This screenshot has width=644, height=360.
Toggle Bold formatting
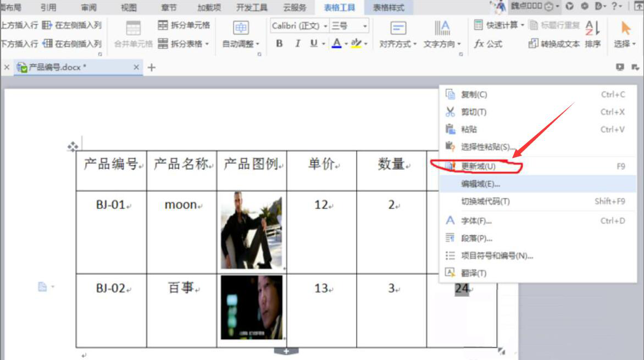279,43
